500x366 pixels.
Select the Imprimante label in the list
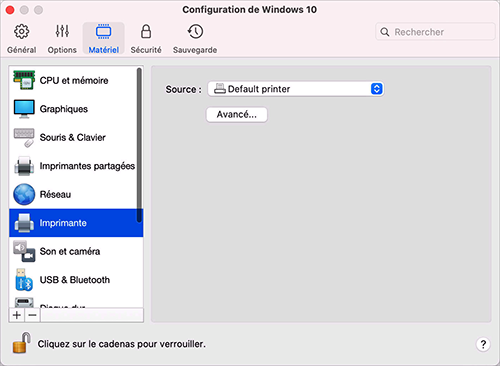pyautogui.click(x=63, y=223)
